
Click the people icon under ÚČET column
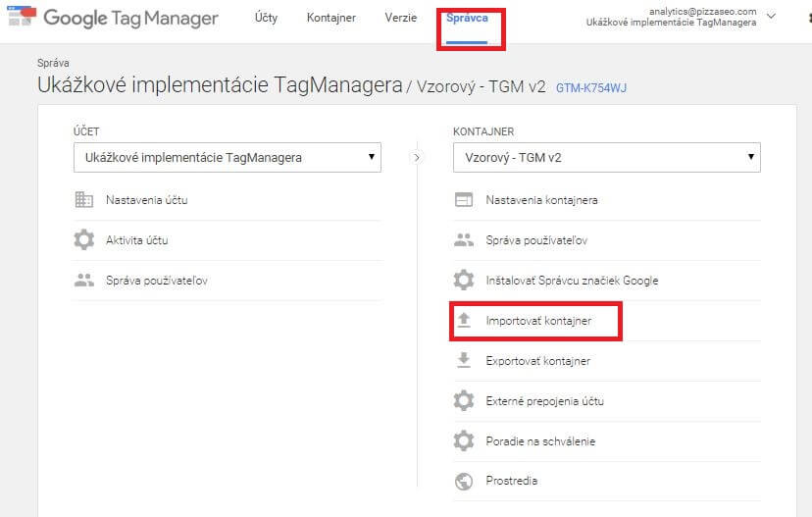84,281
